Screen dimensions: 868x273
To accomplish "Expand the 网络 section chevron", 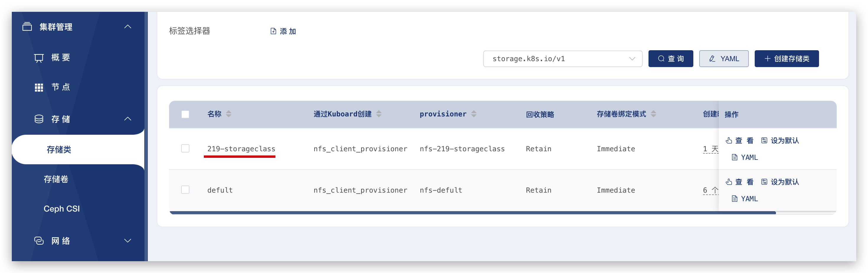I will [x=127, y=240].
